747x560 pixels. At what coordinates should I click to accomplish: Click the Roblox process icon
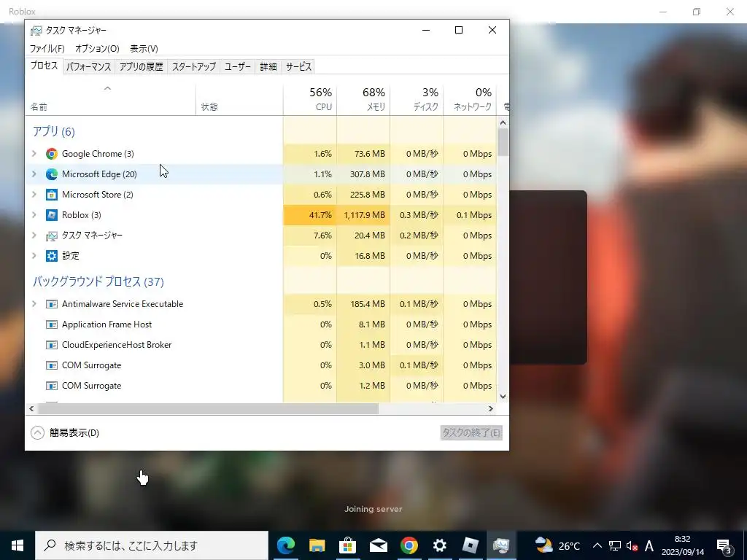(52, 215)
